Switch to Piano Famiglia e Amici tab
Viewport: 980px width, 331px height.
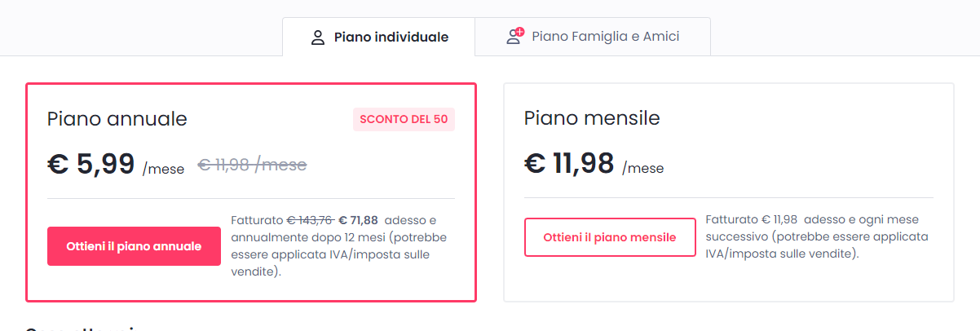click(x=593, y=37)
